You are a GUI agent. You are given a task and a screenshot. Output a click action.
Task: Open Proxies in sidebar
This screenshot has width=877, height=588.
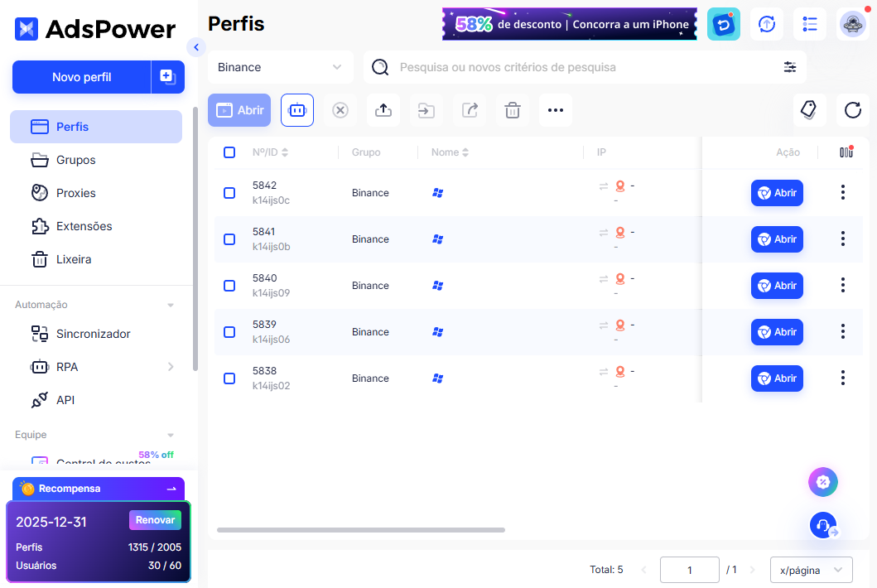tap(96, 193)
